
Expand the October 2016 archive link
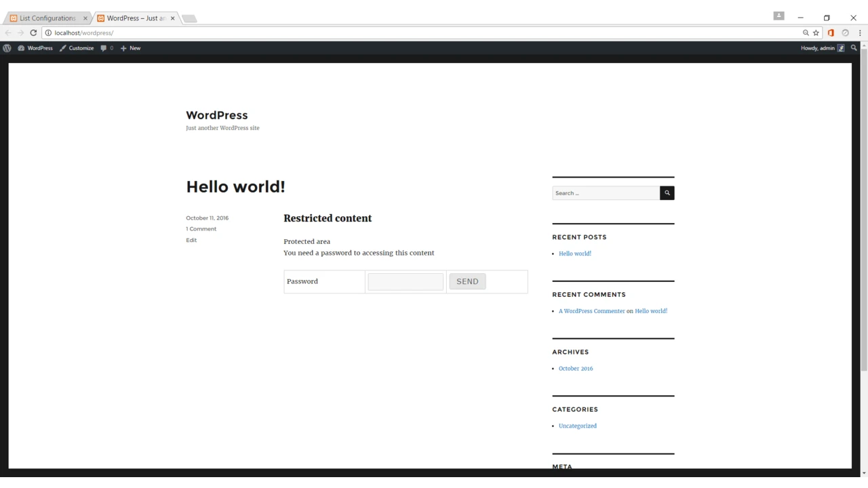tap(575, 368)
